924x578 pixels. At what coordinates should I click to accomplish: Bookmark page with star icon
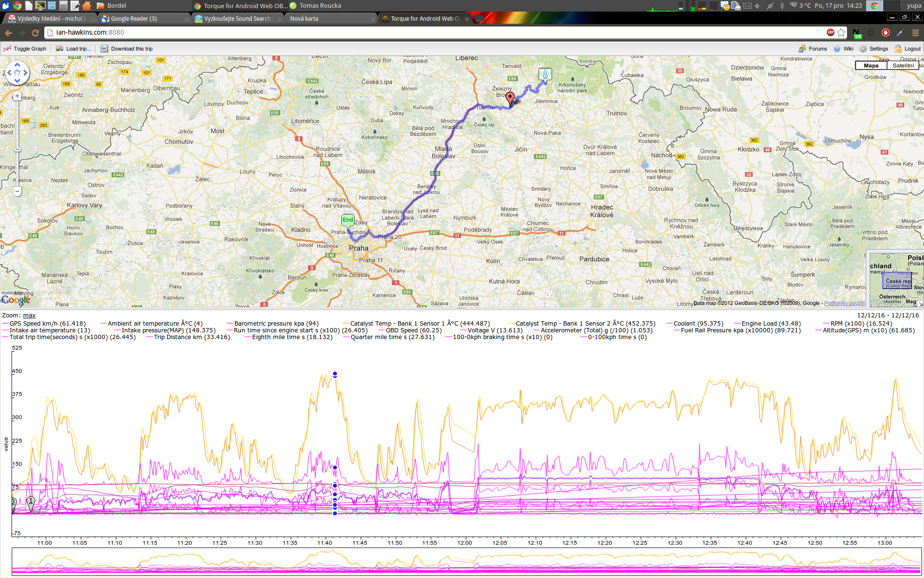click(x=841, y=32)
